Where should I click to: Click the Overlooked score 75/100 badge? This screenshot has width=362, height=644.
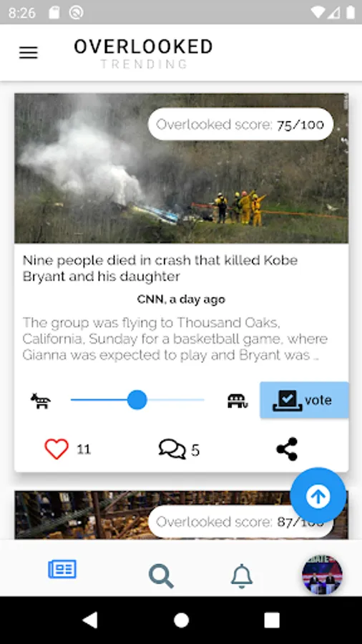pyautogui.click(x=240, y=125)
